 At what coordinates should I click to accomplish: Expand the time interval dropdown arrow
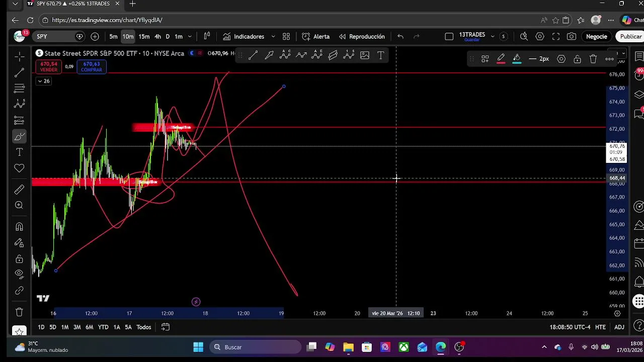pos(190,36)
